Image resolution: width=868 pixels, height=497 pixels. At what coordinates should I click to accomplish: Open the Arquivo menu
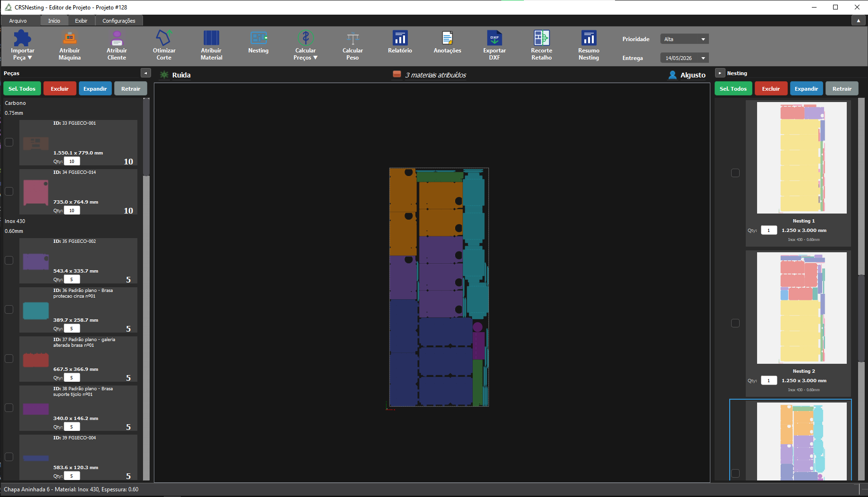tap(18, 21)
